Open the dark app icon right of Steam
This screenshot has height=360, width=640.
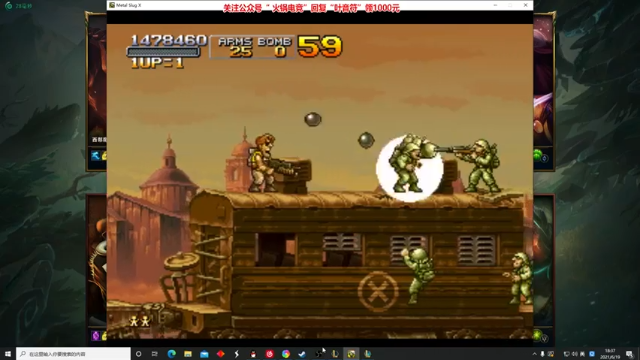pos(319,354)
